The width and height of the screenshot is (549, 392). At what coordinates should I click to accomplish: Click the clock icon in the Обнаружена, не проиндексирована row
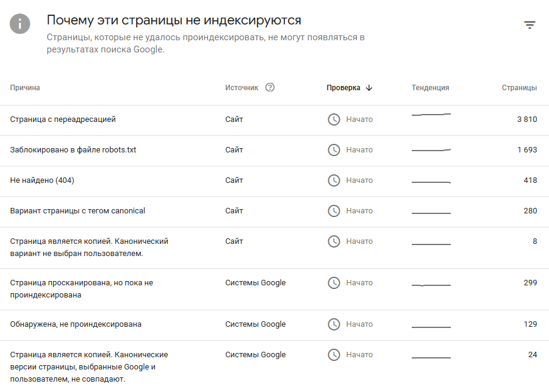(x=334, y=324)
